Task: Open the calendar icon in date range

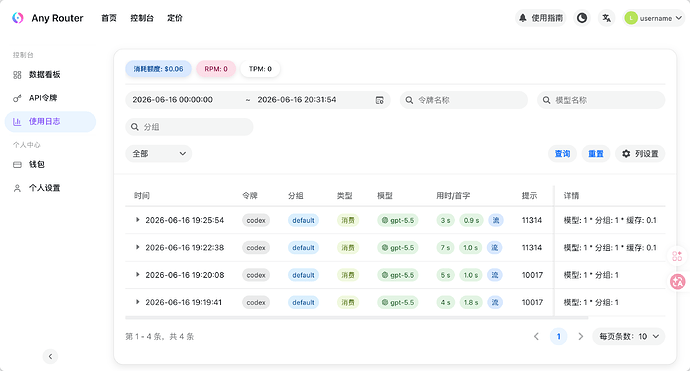Action: [x=379, y=100]
